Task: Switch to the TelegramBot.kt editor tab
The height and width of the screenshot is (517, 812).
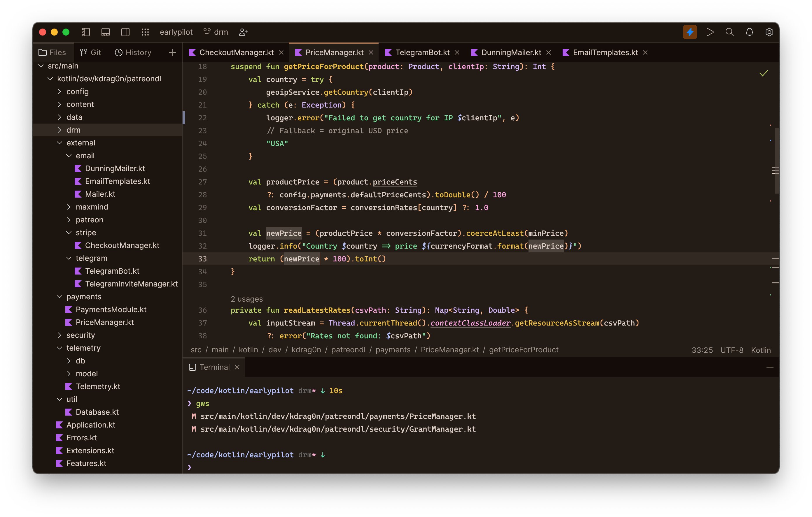Action: 422,52
